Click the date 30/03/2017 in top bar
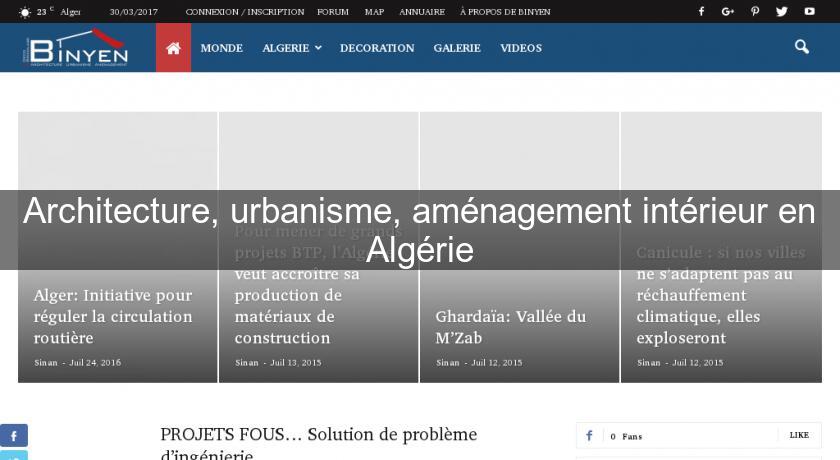The height and width of the screenshot is (460, 840). (x=133, y=12)
